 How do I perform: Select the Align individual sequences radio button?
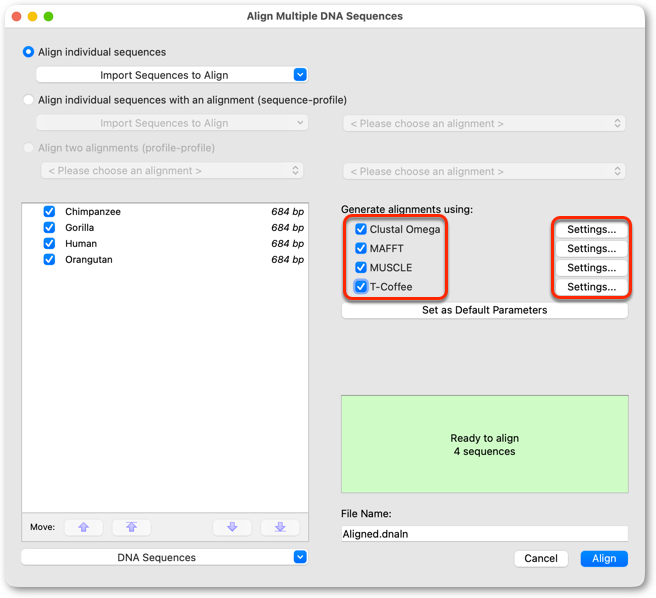click(x=28, y=52)
